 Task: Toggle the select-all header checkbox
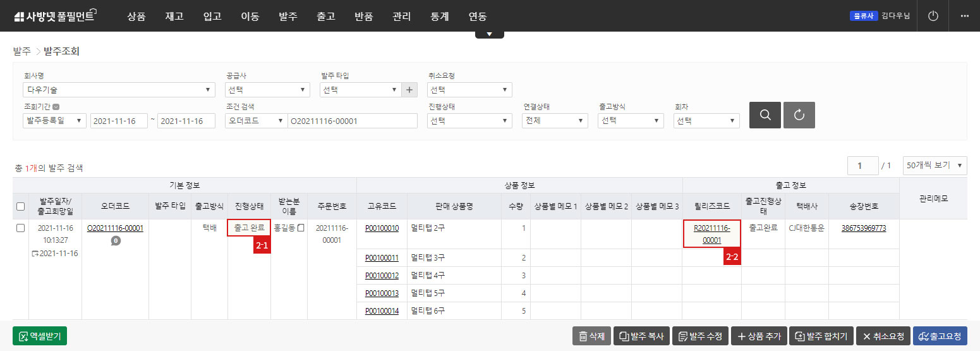tap(20, 206)
